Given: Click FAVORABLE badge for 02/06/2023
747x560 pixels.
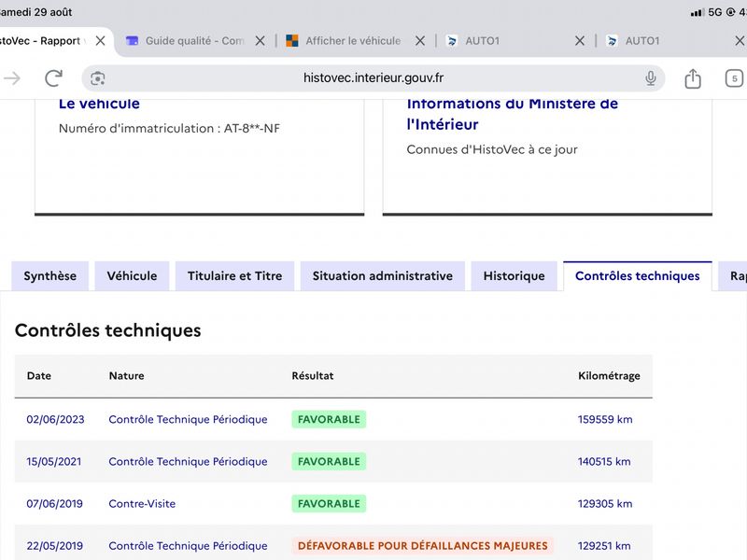Looking at the screenshot, I should pos(329,419).
